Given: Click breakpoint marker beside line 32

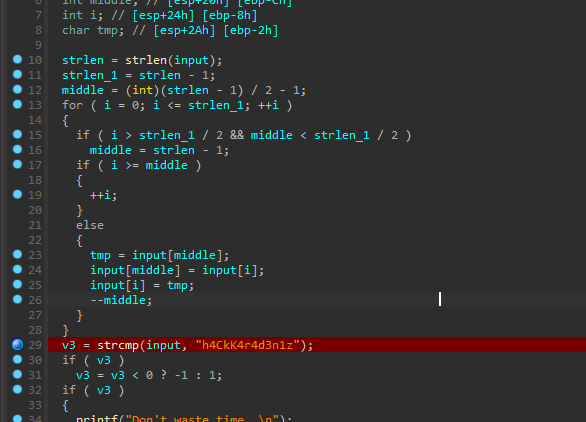Looking at the screenshot, I should click(x=18, y=389).
